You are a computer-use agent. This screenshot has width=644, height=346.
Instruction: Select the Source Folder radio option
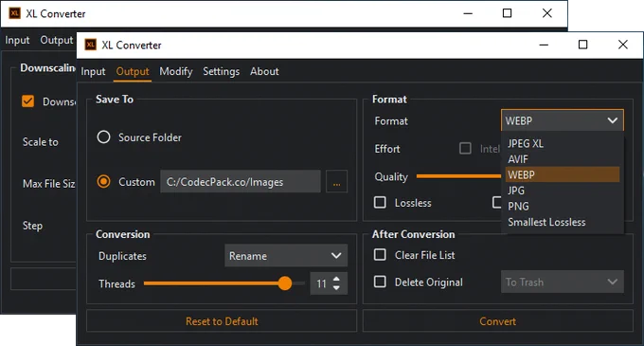point(103,137)
